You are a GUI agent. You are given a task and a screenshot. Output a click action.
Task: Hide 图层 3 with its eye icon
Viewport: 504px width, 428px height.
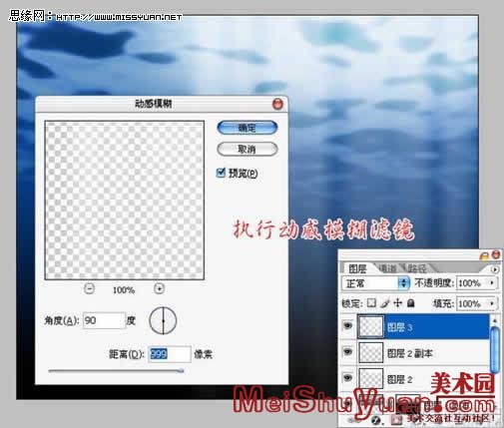pos(347,325)
